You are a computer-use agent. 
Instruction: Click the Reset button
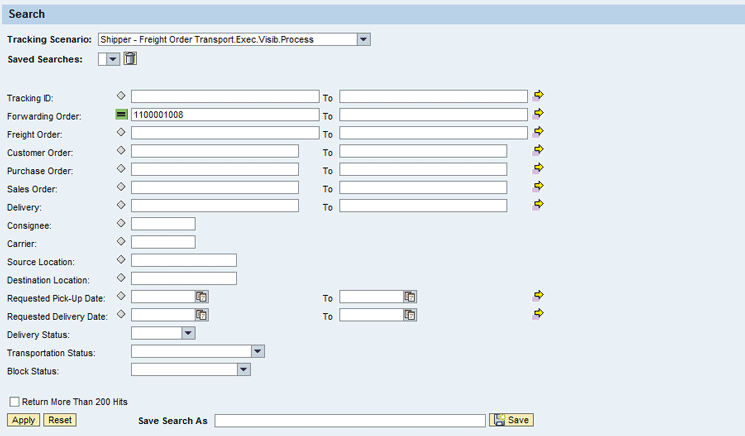pos(60,420)
